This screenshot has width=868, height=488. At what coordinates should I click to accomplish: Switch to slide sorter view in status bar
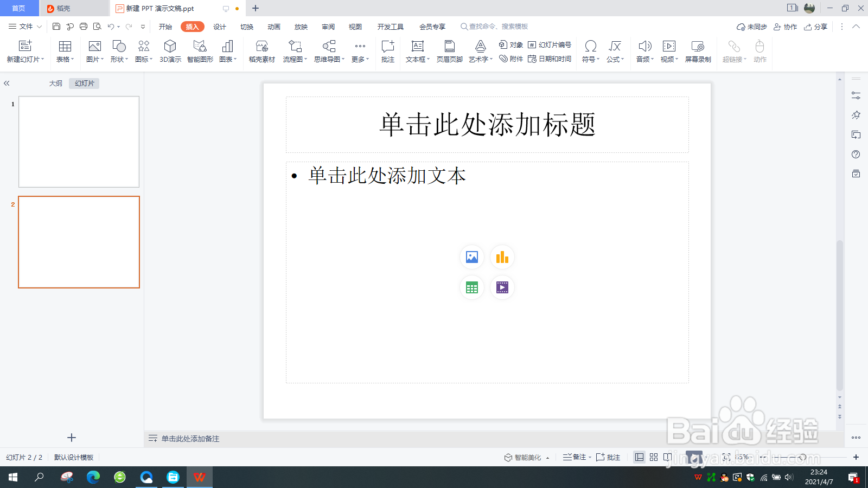pyautogui.click(x=654, y=457)
